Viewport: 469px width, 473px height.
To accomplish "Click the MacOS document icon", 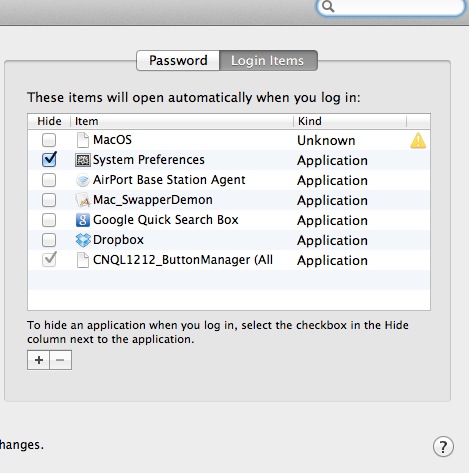I will [x=82, y=140].
